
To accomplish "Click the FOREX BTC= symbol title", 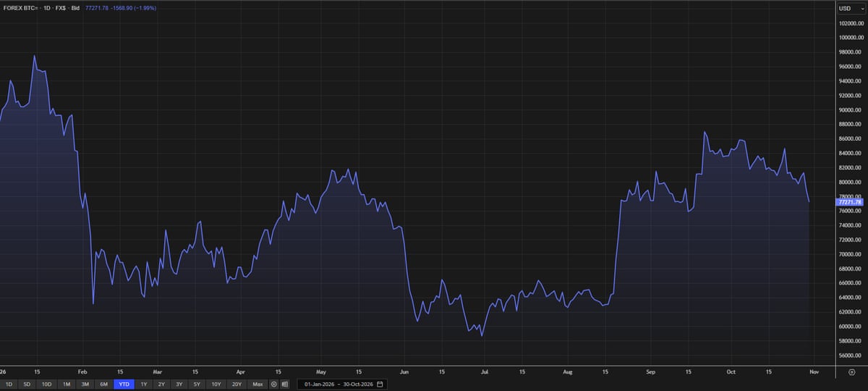I will tap(20, 7).
